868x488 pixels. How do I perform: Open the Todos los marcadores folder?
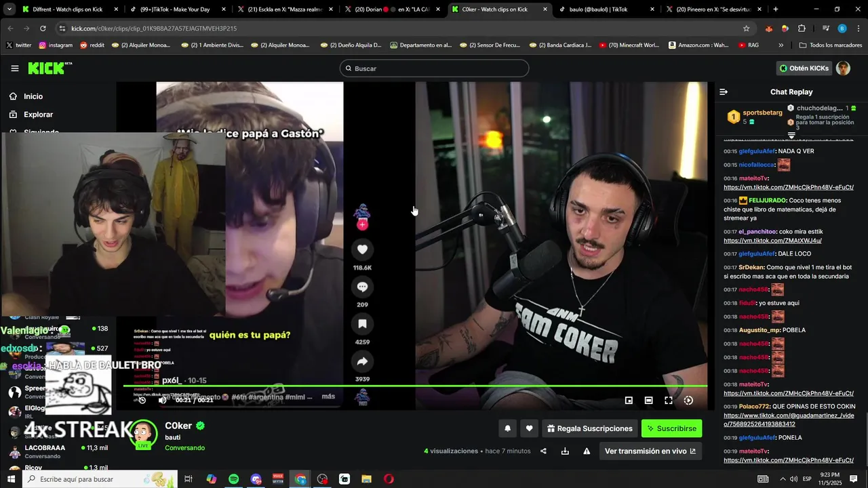coord(831,45)
